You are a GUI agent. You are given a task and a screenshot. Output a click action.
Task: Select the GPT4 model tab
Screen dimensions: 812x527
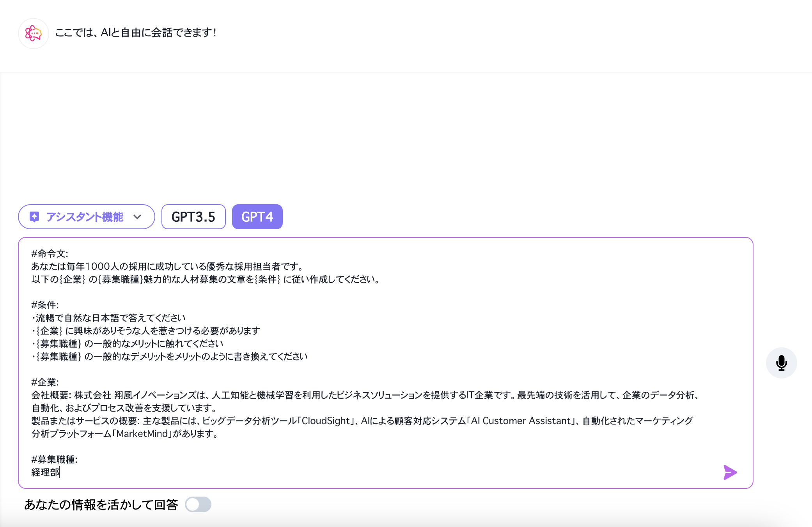click(x=257, y=217)
